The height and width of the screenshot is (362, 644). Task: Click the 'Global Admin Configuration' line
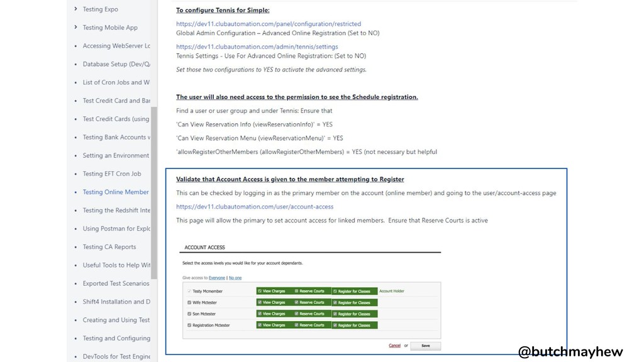click(277, 33)
